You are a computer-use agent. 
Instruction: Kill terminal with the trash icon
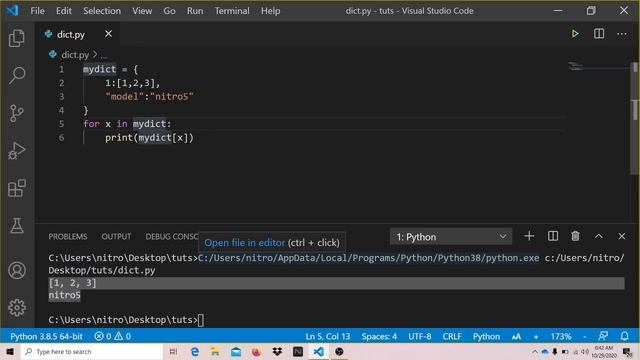point(575,236)
